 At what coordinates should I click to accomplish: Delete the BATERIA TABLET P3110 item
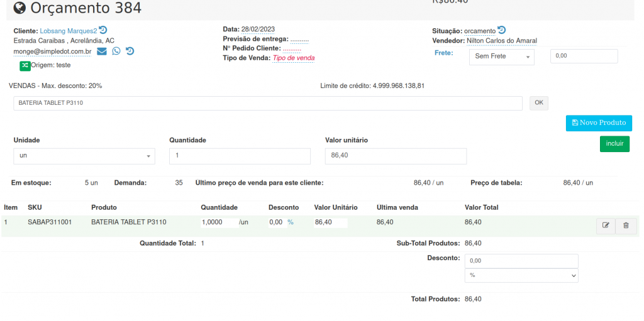point(626,226)
